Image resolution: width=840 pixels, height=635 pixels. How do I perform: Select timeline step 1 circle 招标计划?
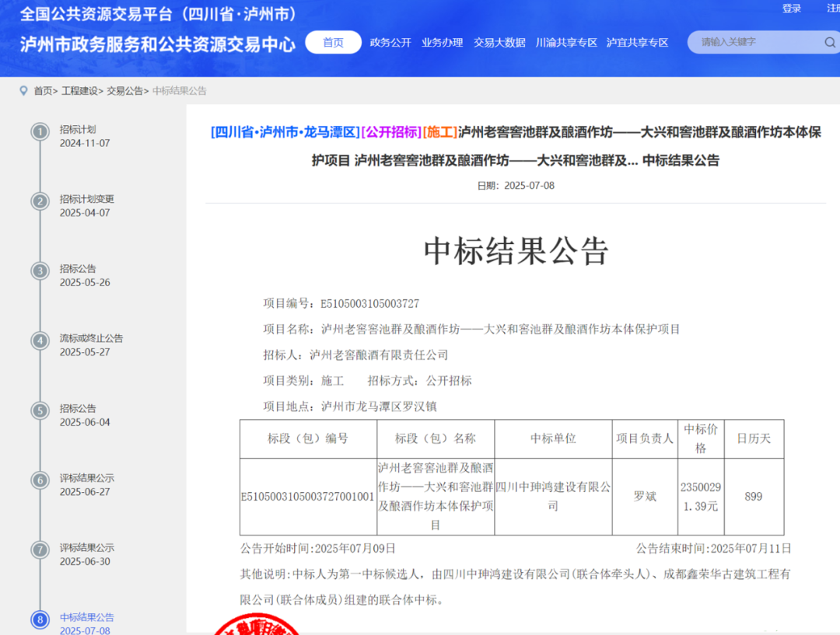tap(40, 131)
